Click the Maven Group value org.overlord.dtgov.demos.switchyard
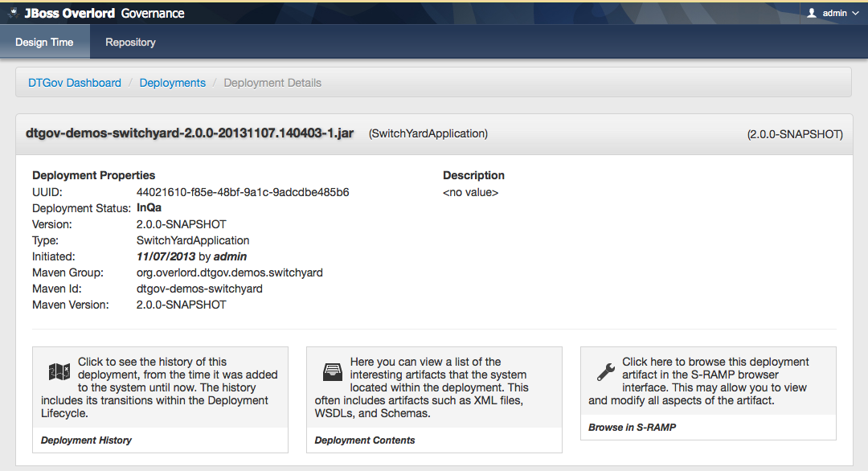 pos(230,272)
